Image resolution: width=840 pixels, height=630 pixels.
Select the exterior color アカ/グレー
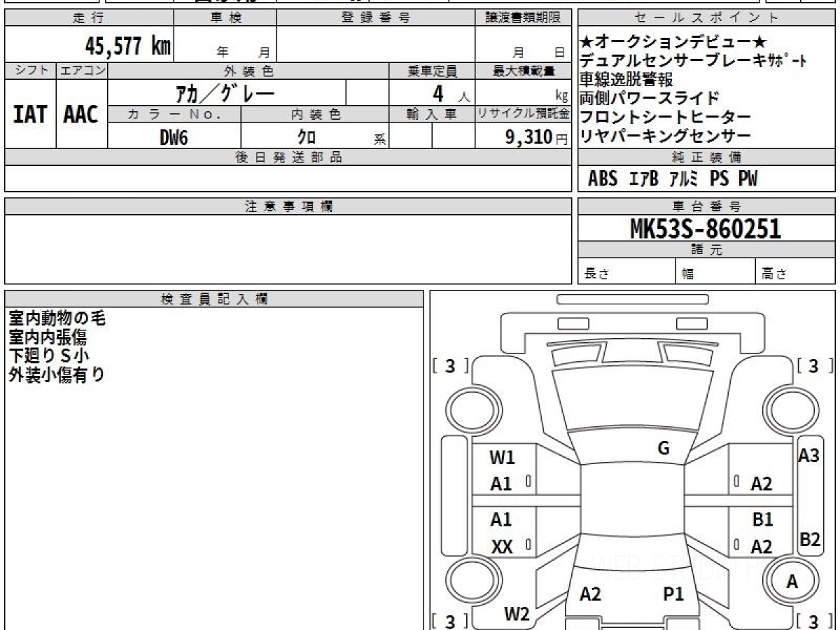(225, 93)
